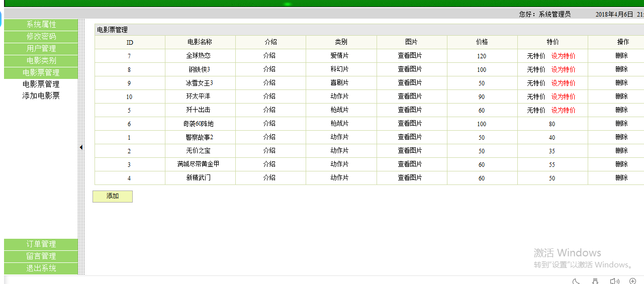Click 查看图片 for 无价之宝
644x284 pixels.
(410, 151)
